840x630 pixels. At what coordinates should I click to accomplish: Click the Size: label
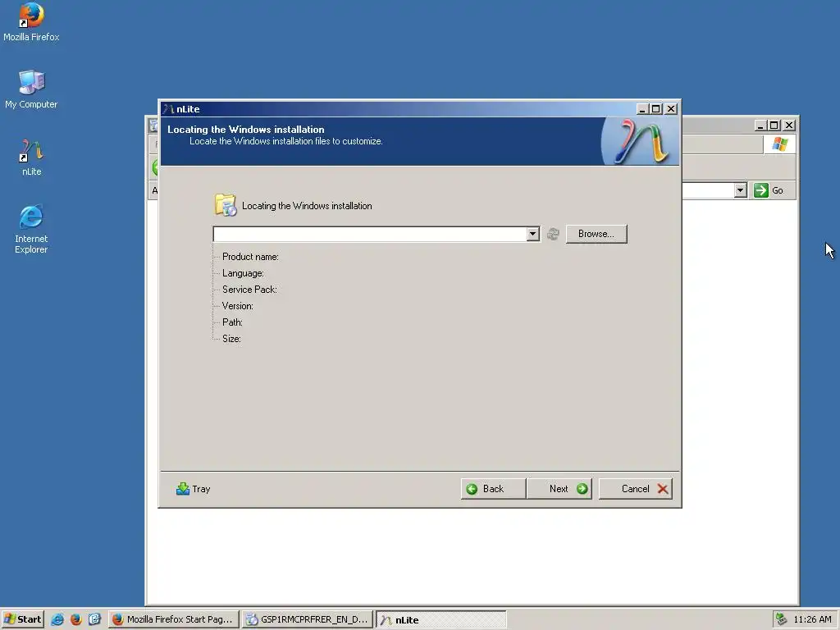[x=231, y=339]
